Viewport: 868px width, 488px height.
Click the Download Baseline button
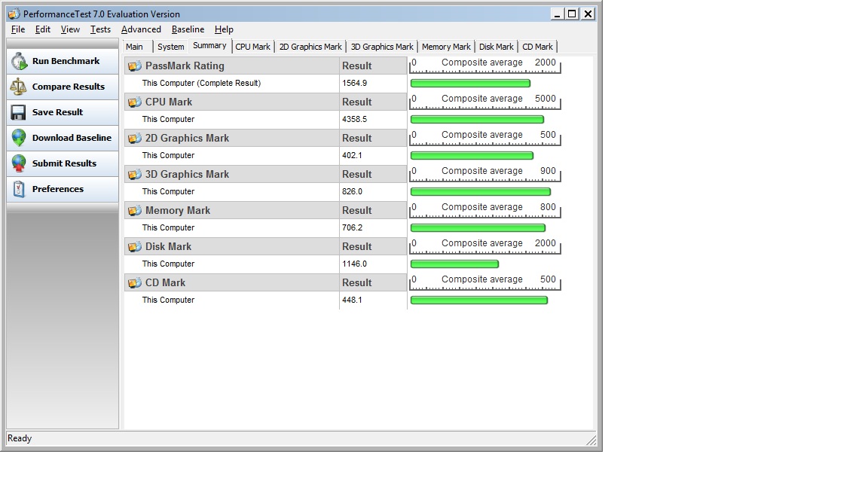click(x=63, y=138)
